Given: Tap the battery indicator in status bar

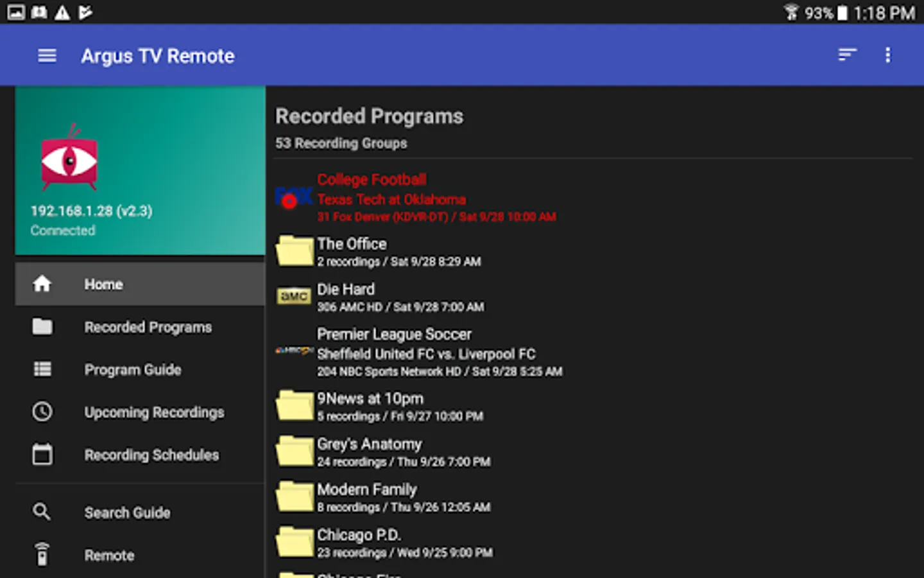Looking at the screenshot, I should click(x=843, y=13).
